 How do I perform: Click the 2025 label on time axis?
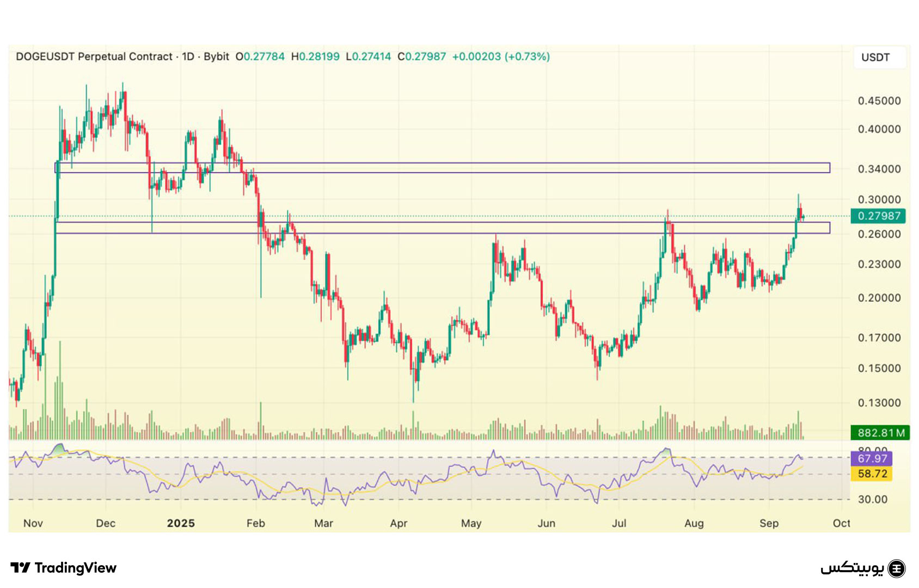181,523
